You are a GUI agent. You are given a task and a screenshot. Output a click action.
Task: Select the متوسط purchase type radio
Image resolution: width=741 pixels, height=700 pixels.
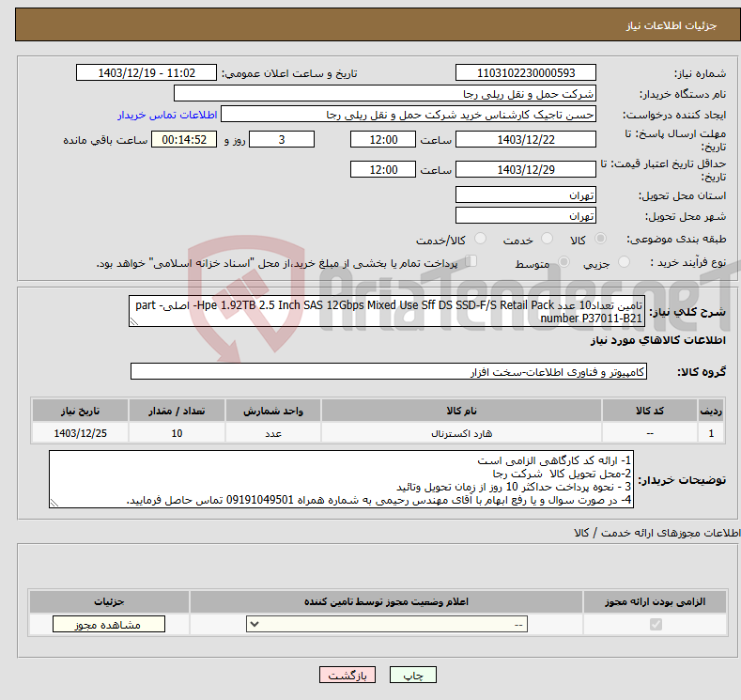coord(563,262)
